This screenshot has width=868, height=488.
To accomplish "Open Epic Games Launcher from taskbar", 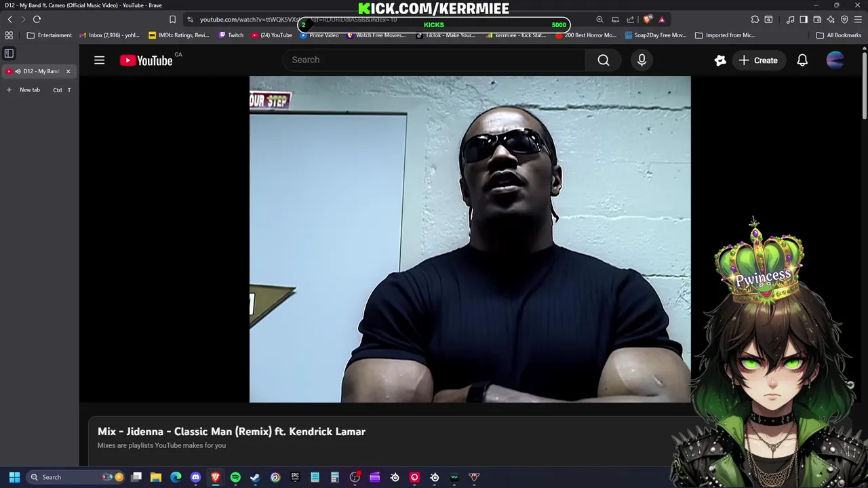I will [295, 477].
